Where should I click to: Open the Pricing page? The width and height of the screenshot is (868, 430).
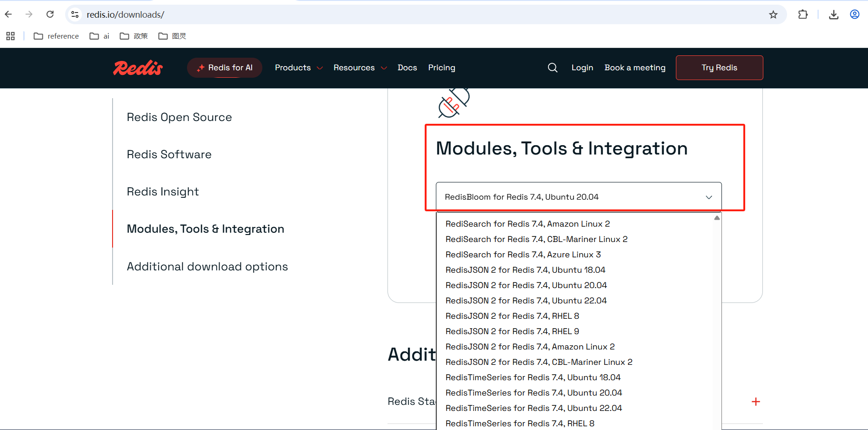(441, 68)
